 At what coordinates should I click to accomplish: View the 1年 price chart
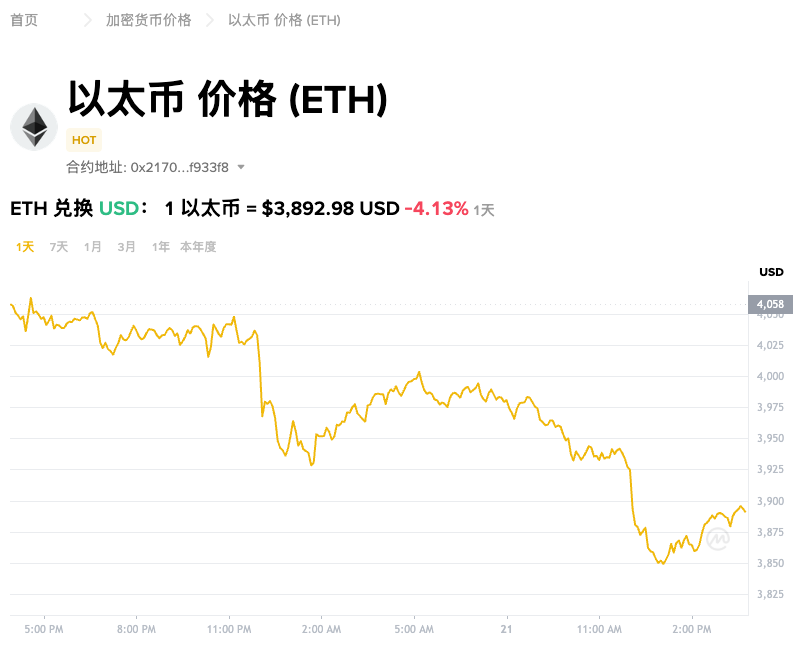(159, 246)
